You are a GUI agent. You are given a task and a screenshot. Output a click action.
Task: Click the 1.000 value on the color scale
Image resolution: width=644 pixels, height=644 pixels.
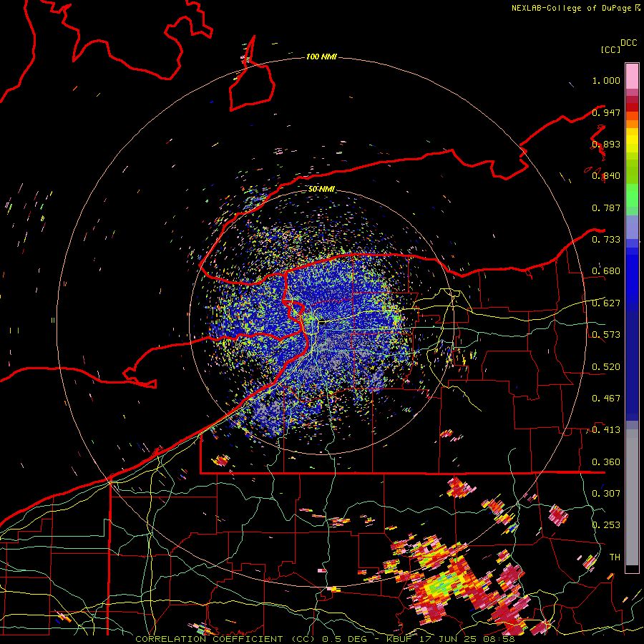[x=606, y=80]
